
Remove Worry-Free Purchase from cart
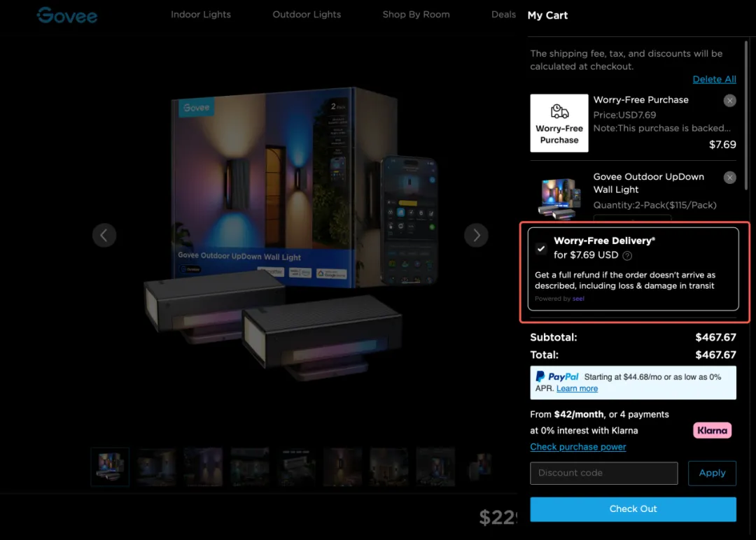click(x=729, y=101)
